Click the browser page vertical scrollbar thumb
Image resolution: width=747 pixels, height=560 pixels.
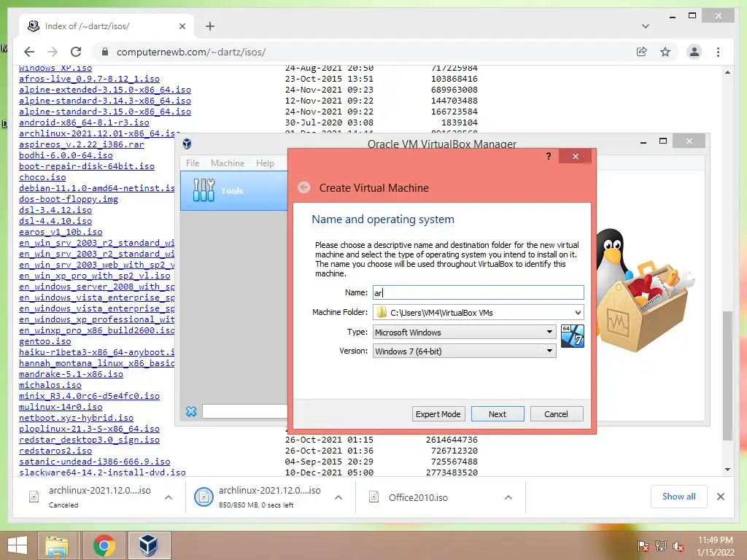point(727,376)
